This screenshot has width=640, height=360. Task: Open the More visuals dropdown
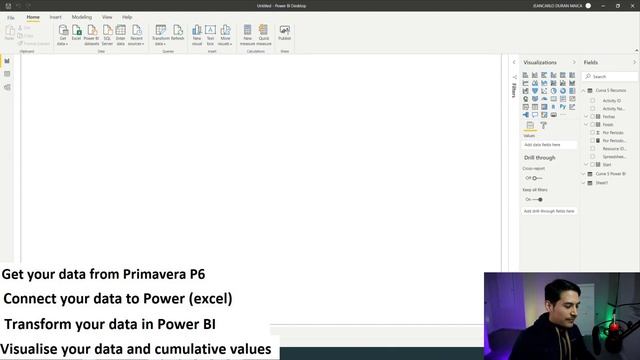(225, 36)
